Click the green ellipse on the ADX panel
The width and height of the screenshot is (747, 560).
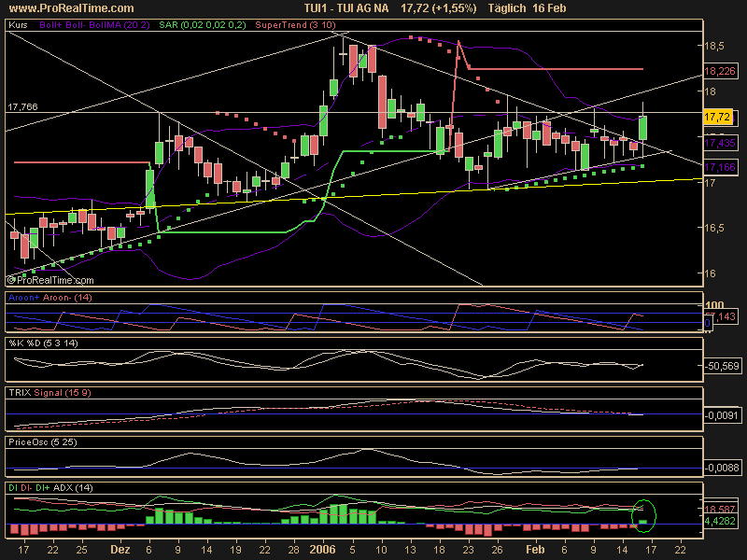tap(643, 513)
